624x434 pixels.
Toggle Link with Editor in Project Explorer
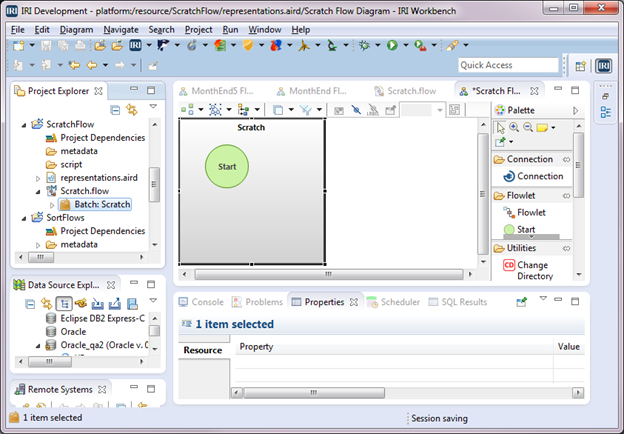[x=132, y=110]
